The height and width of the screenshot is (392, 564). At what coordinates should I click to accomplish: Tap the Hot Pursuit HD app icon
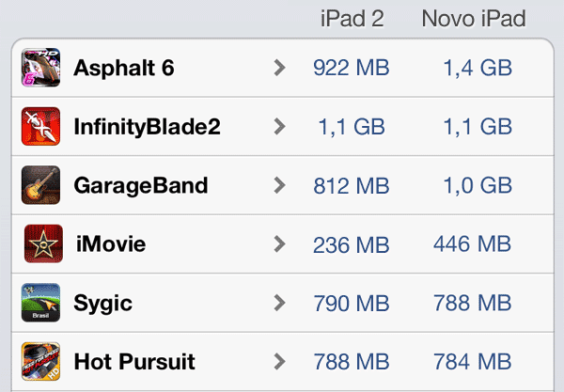point(40,361)
